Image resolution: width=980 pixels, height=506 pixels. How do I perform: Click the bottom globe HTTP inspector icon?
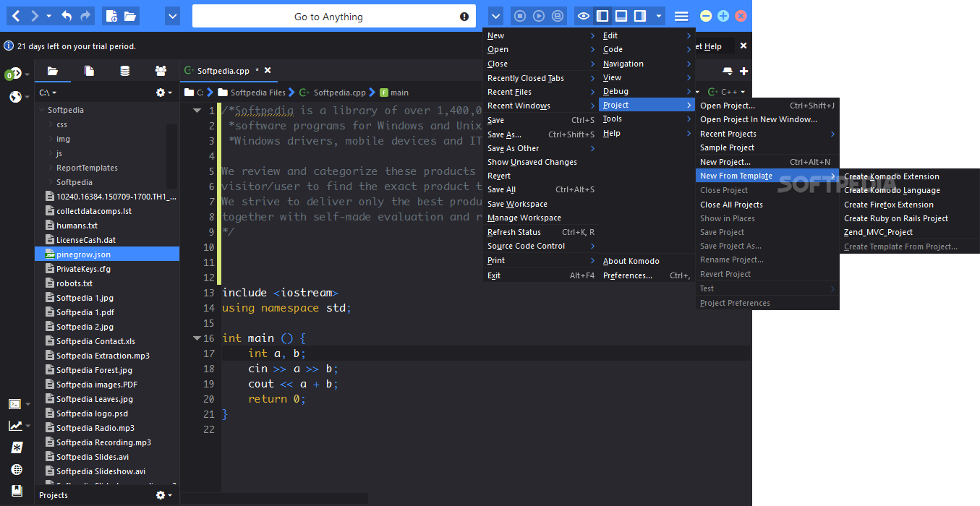point(17,469)
